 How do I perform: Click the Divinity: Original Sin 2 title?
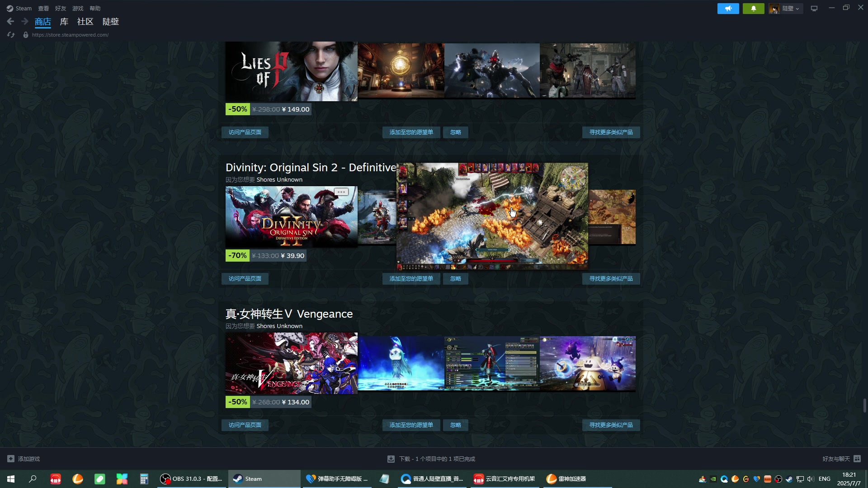click(311, 168)
